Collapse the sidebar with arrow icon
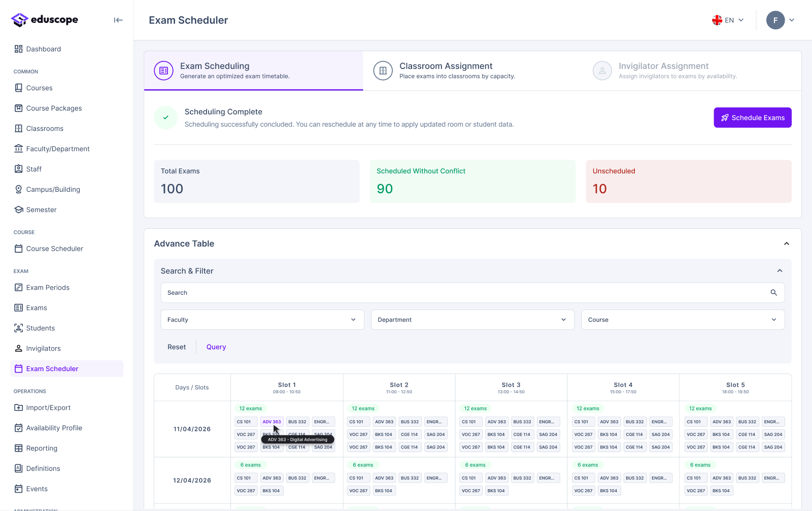Image resolution: width=812 pixels, height=511 pixels. coord(118,20)
